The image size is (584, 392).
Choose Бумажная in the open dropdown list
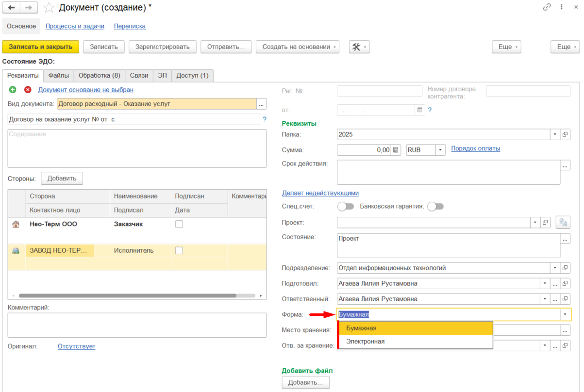[415, 328]
